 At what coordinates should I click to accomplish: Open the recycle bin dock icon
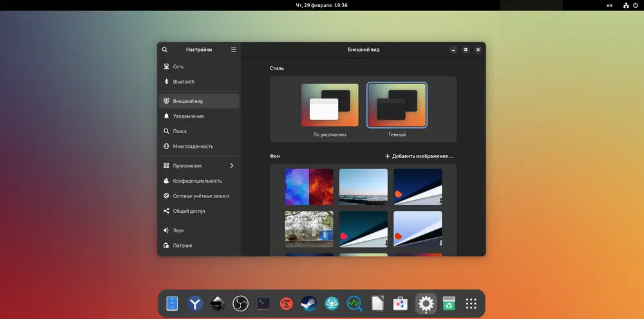point(448,304)
